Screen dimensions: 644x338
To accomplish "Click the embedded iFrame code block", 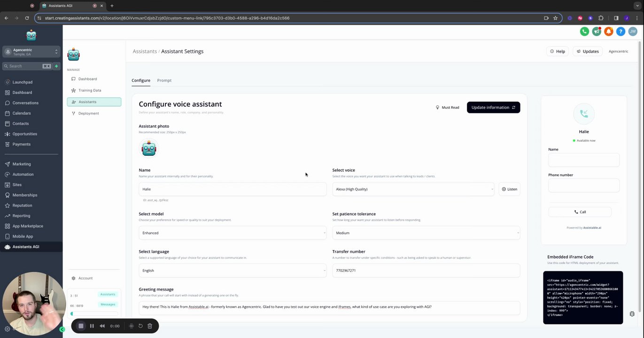I will pyautogui.click(x=583, y=298).
